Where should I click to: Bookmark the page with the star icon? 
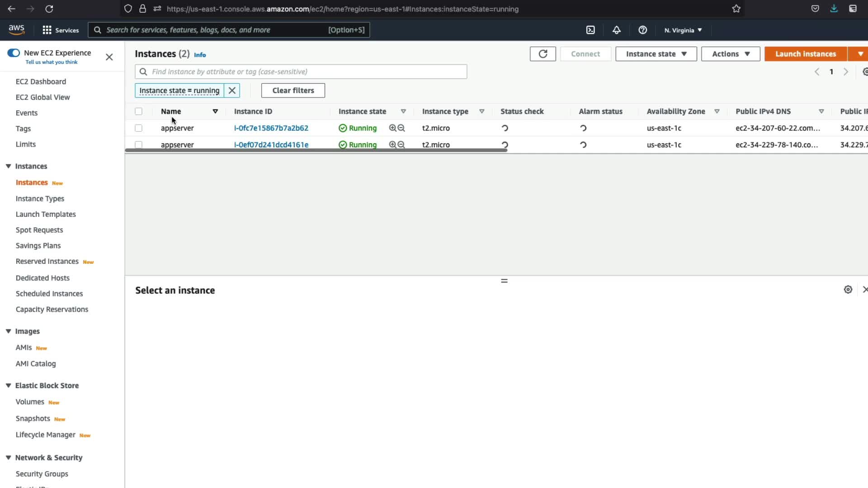736,9
